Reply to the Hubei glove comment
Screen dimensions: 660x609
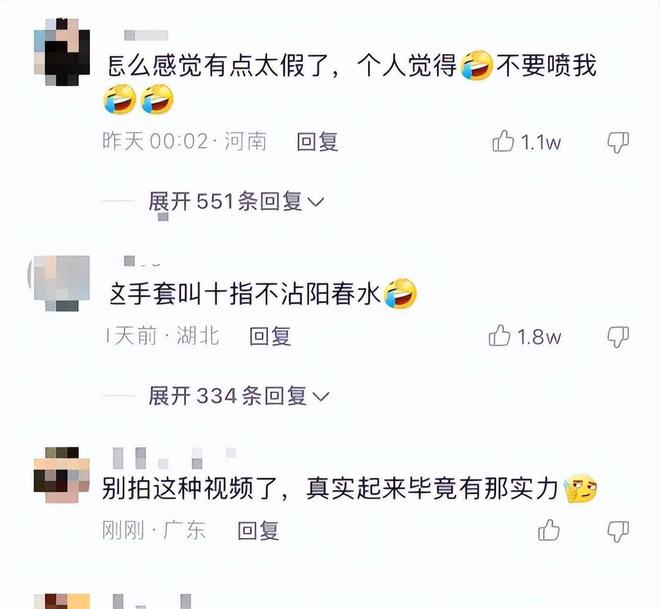tap(270, 336)
